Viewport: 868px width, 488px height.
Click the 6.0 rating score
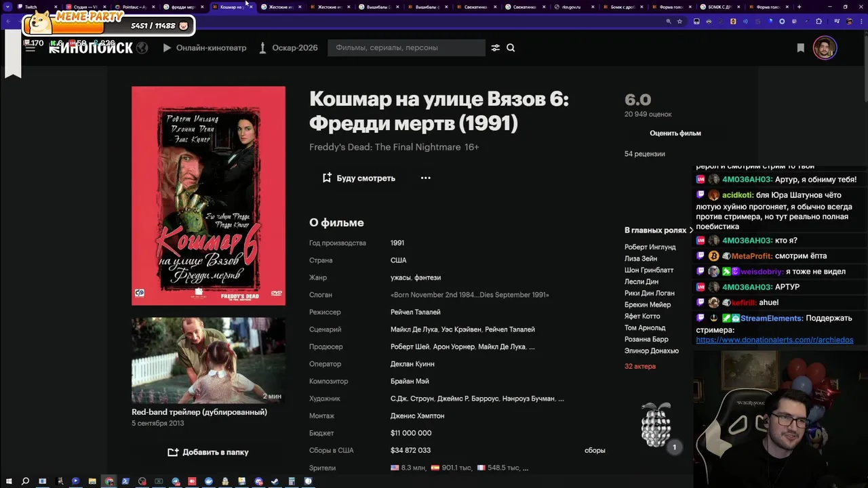tap(637, 100)
